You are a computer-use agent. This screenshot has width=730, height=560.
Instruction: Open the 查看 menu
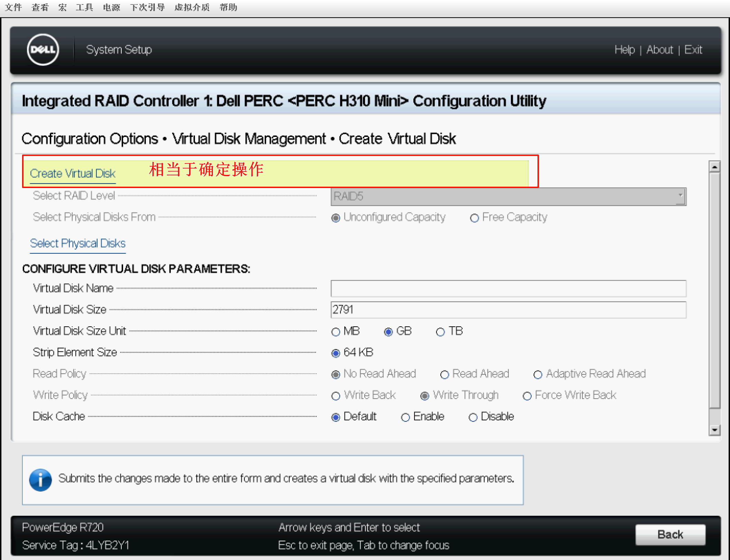coord(40,7)
